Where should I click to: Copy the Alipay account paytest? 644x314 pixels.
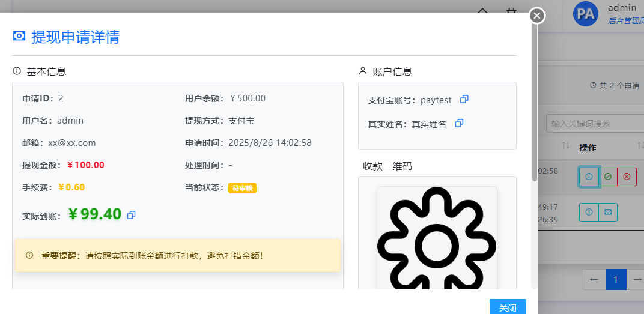click(x=464, y=99)
